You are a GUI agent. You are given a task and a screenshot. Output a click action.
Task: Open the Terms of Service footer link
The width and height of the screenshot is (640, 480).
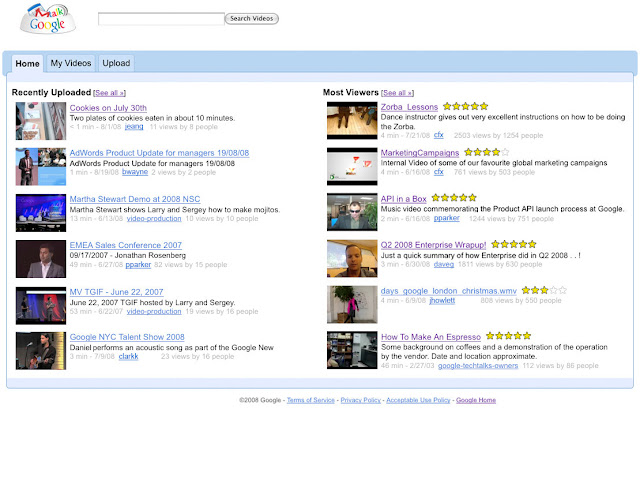(311, 400)
